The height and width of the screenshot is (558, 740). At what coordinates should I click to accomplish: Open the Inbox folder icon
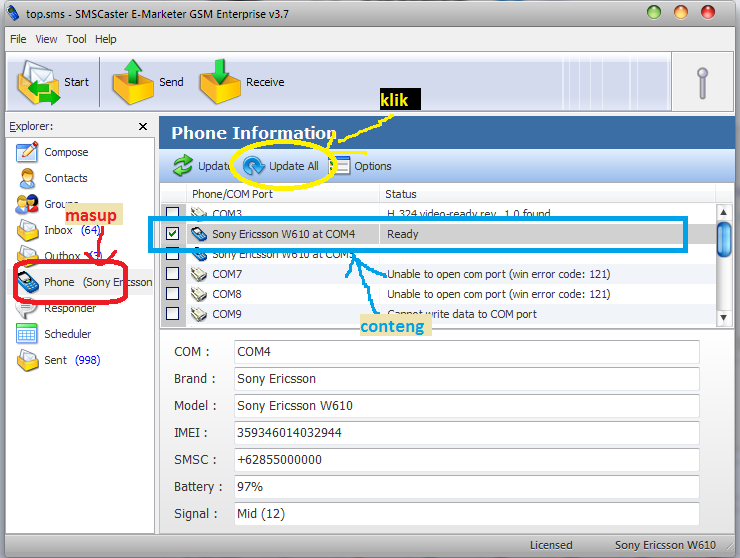[x=27, y=230]
